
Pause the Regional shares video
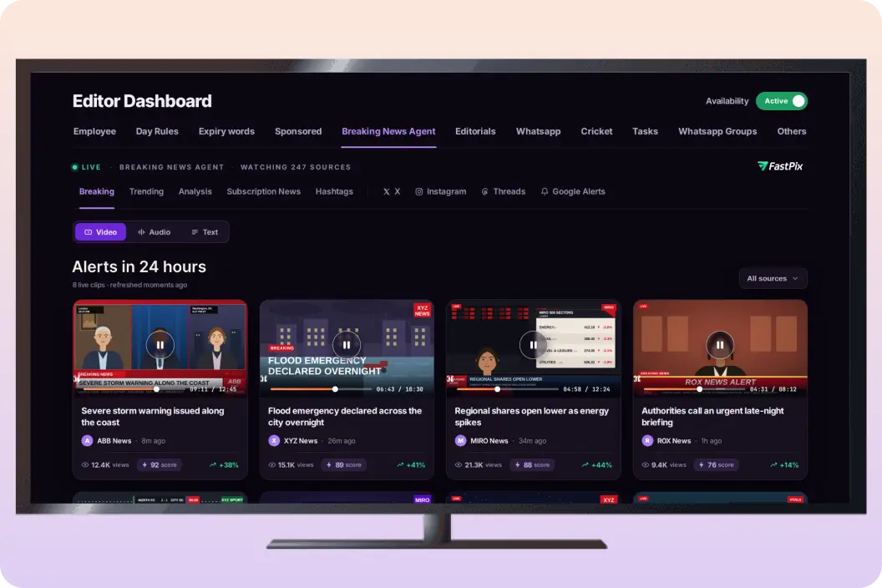[x=533, y=345]
